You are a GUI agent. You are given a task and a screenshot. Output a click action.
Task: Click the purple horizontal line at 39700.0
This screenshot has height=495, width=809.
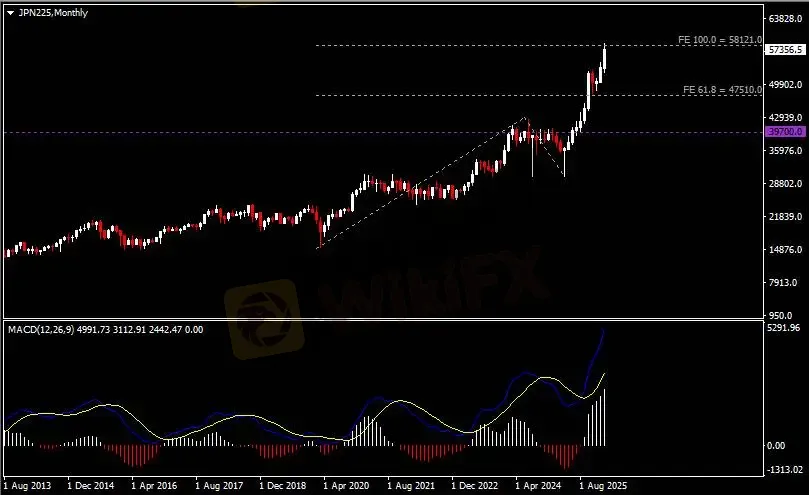coord(383,132)
